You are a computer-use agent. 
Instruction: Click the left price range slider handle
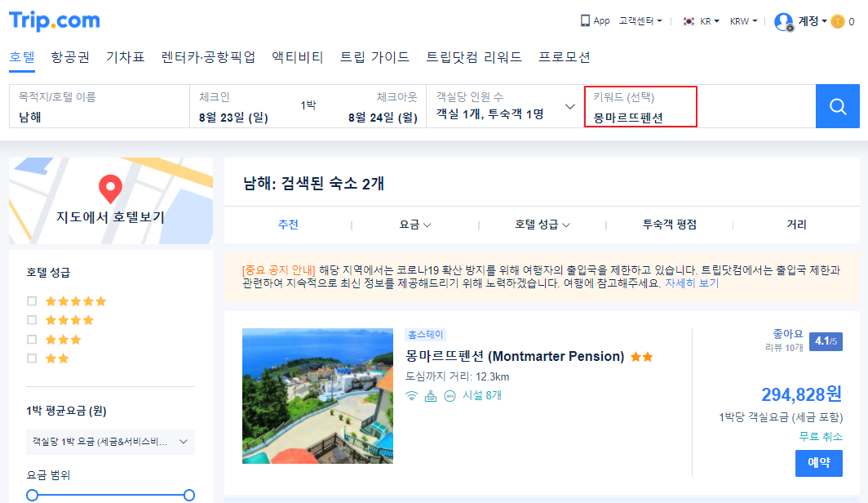pos(32,495)
